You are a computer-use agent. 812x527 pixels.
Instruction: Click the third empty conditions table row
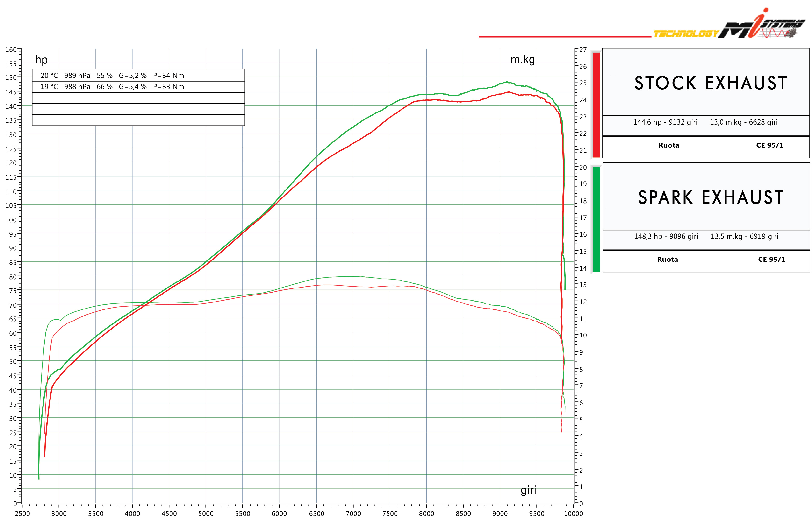coord(138,98)
